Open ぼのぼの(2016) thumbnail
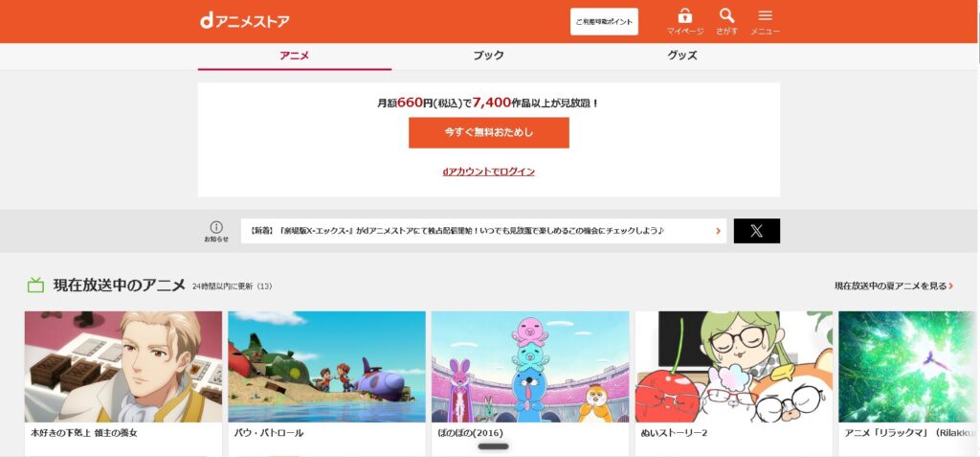 [x=530, y=367]
